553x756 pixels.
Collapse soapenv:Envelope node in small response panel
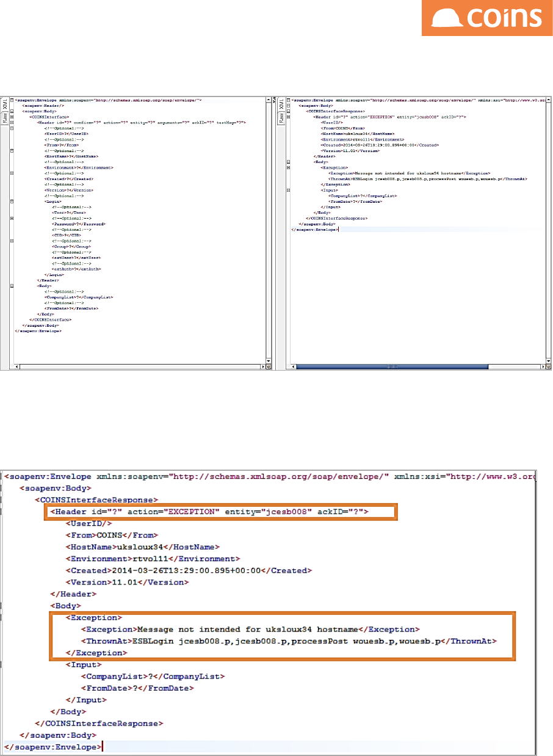[x=288, y=100]
